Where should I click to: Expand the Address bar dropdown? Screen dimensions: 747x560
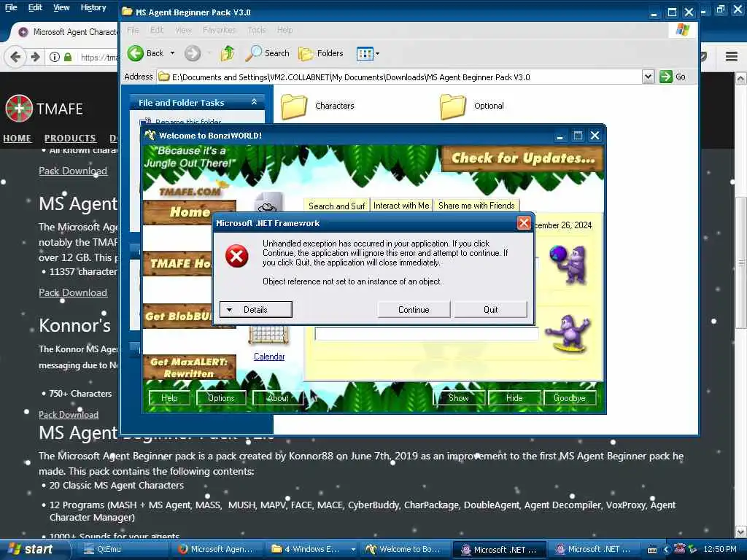click(648, 77)
